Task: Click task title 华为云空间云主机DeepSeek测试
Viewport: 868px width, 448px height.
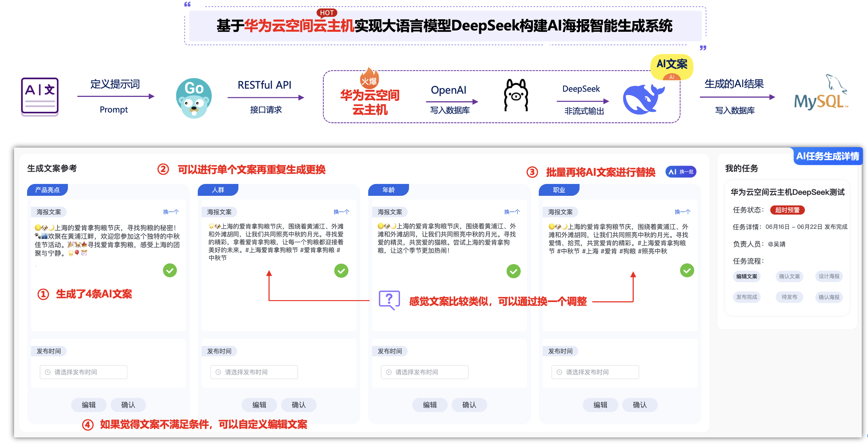Action: point(788,192)
